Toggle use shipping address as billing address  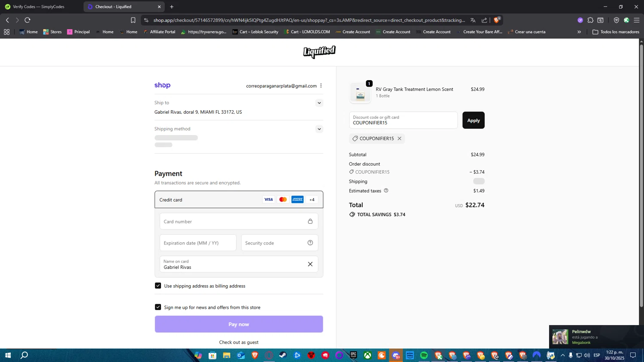point(158,286)
